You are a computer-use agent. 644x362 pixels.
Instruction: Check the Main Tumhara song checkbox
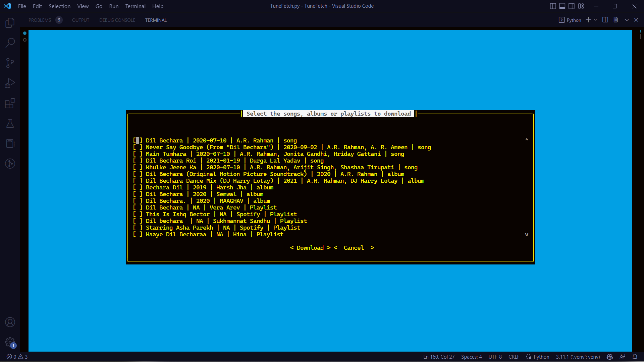(138, 154)
